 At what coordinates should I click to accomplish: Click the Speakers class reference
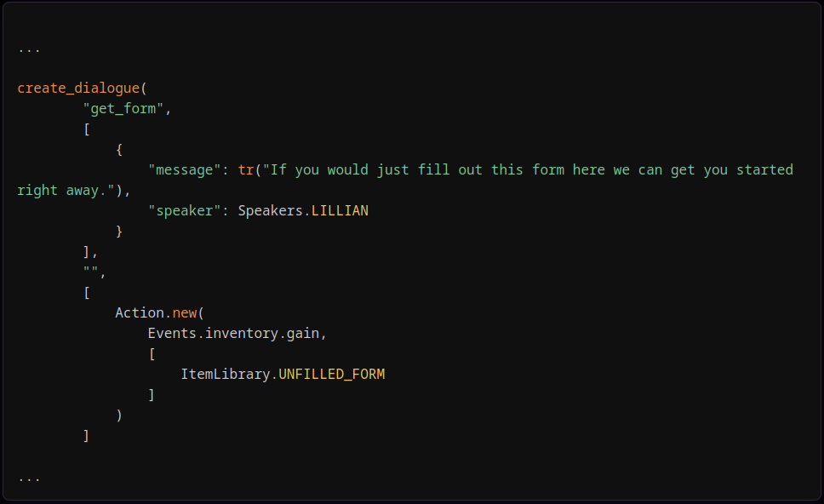pos(270,211)
